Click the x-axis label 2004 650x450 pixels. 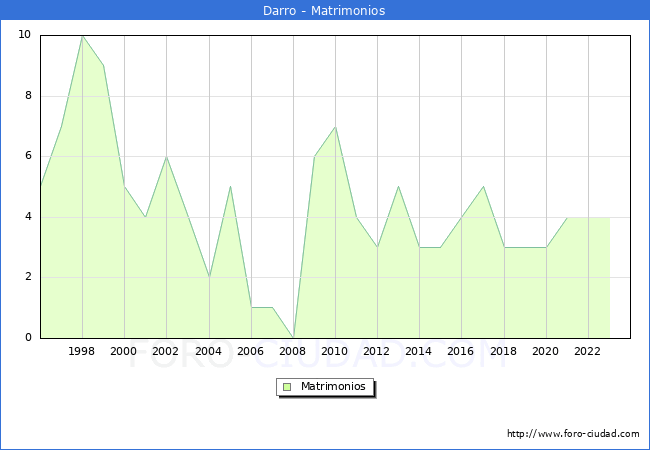point(208,351)
